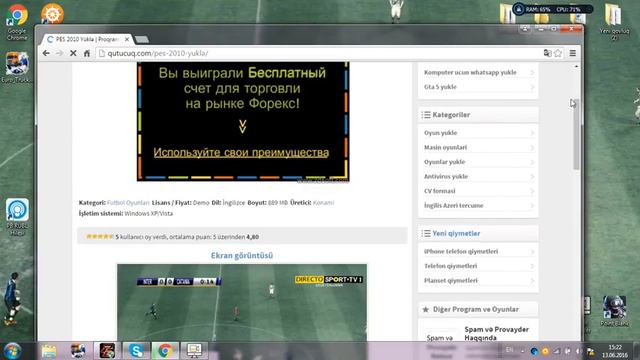Open the Konami producer link
Viewport: 640px width, 360px height.
323,202
